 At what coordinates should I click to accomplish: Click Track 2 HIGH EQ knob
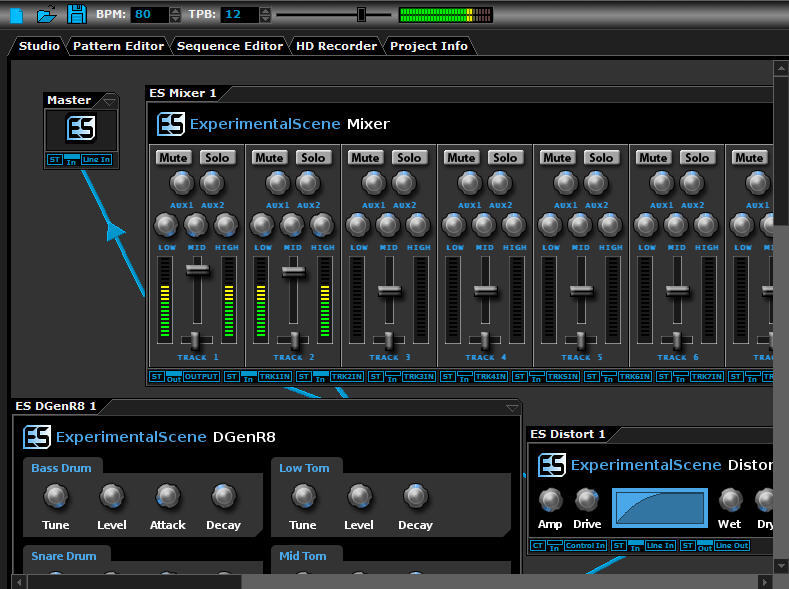pyautogui.click(x=322, y=225)
